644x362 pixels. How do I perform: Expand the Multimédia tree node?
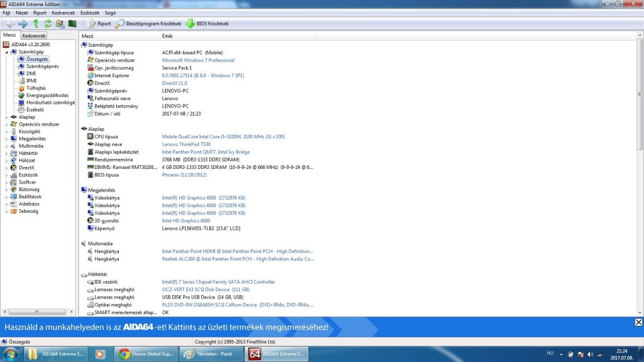click(7, 146)
